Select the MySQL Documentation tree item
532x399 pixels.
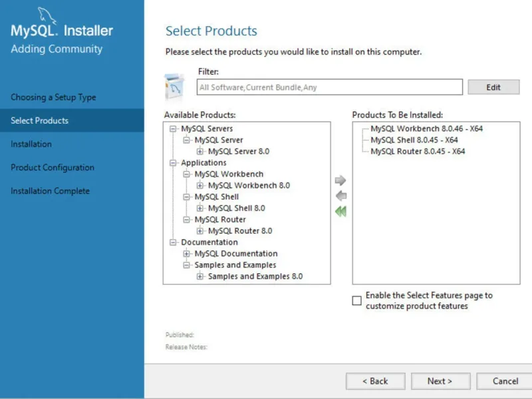[x=236, y=254]
